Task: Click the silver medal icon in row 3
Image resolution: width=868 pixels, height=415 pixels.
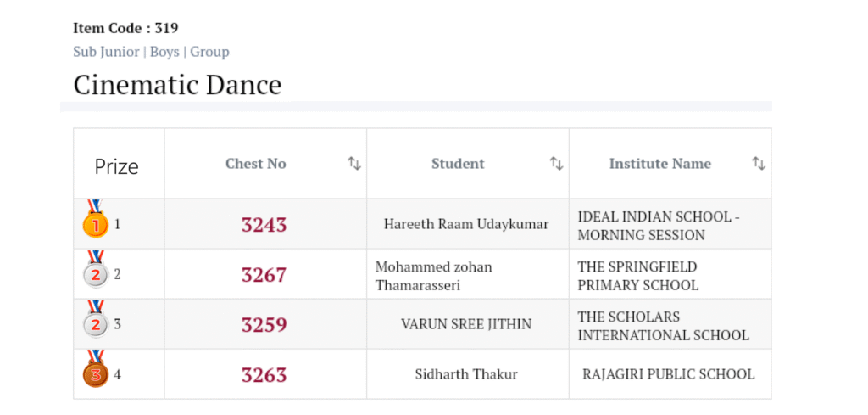Action: point(95,323)
